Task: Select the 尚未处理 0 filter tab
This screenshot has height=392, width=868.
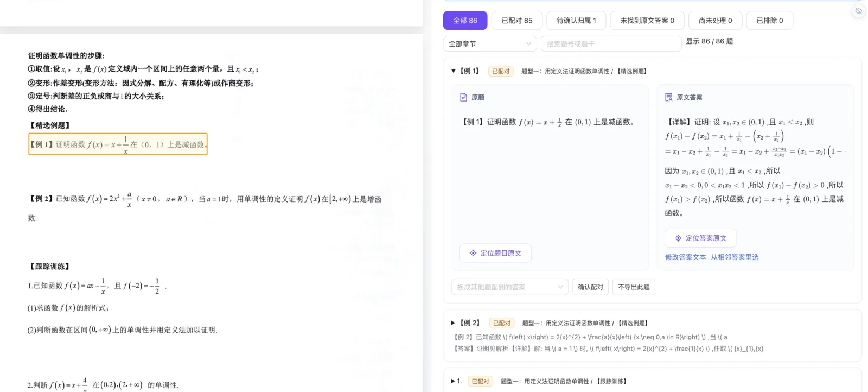Action: coord(715,21)
